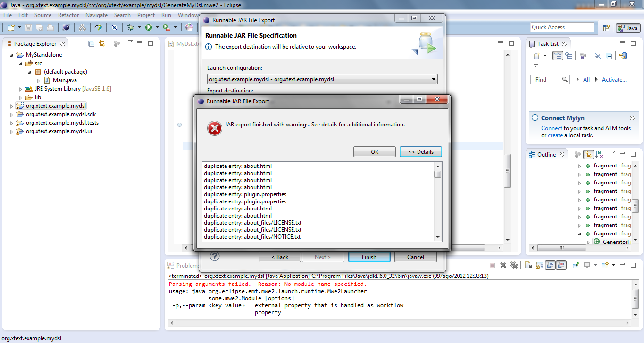Select org.xtext.example.mydsl.ui project
This screenshot has height=343, width=644.
point(59,131)
